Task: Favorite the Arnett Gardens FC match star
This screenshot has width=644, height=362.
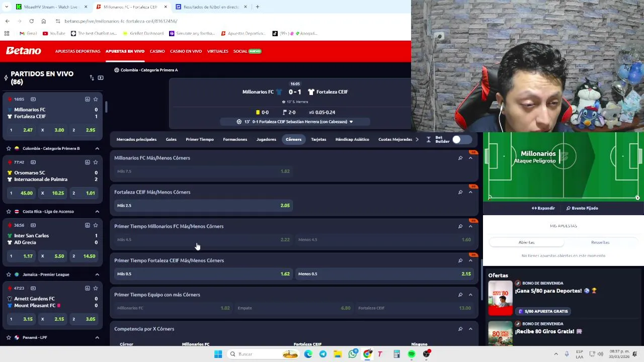Action: click(x=96, y=288)
